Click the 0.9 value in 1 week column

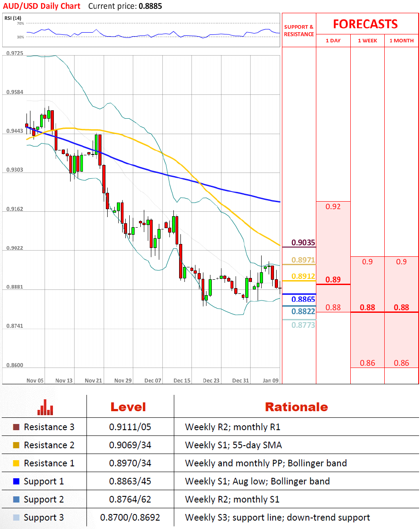[x=367, y=262]
